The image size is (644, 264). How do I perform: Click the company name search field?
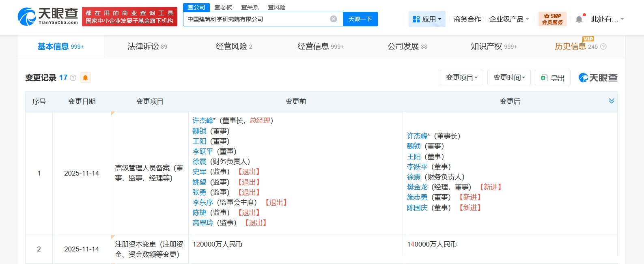click(256, 19)
